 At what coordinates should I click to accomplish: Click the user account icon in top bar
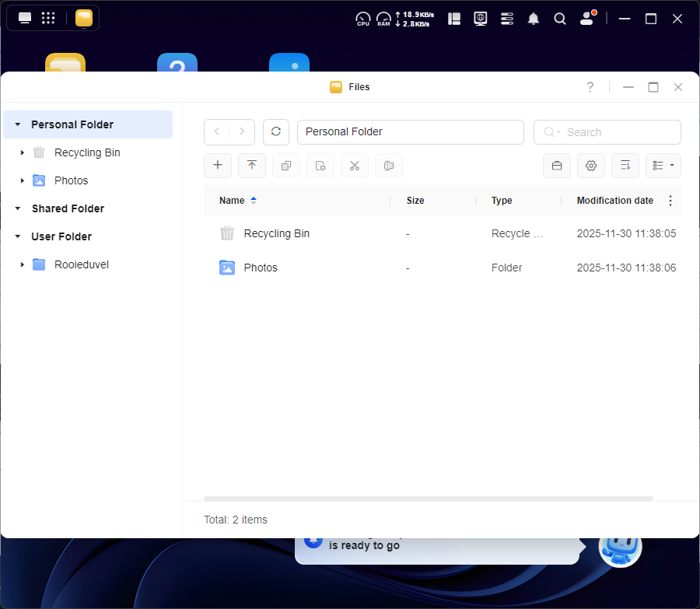pos(587,19)
